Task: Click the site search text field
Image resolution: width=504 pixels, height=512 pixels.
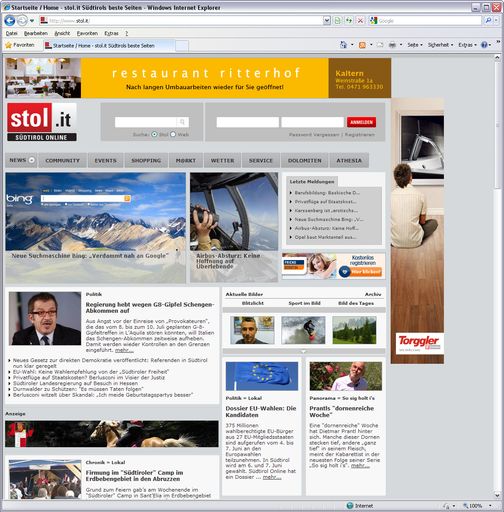Action: (145, 122)
